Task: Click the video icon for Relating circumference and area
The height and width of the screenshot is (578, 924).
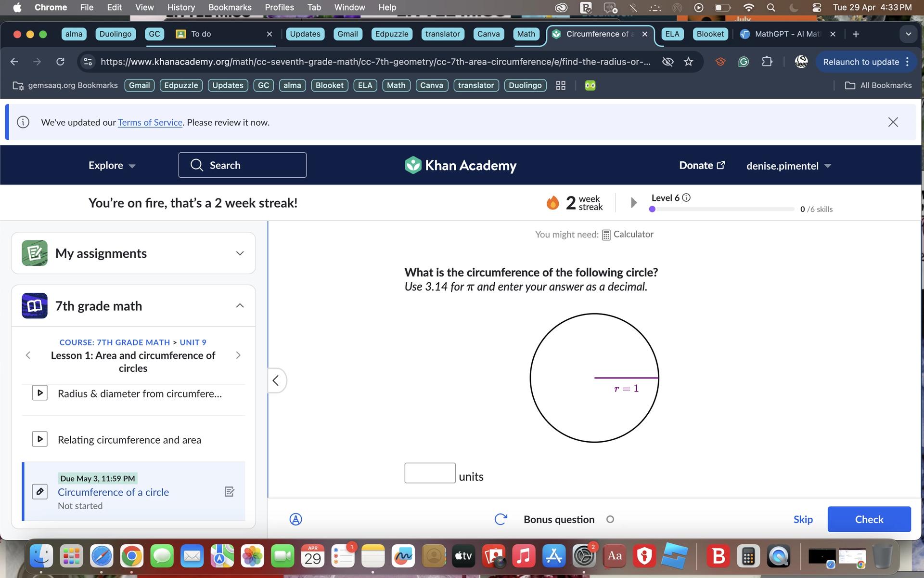Action: click(x=39, y=439)
